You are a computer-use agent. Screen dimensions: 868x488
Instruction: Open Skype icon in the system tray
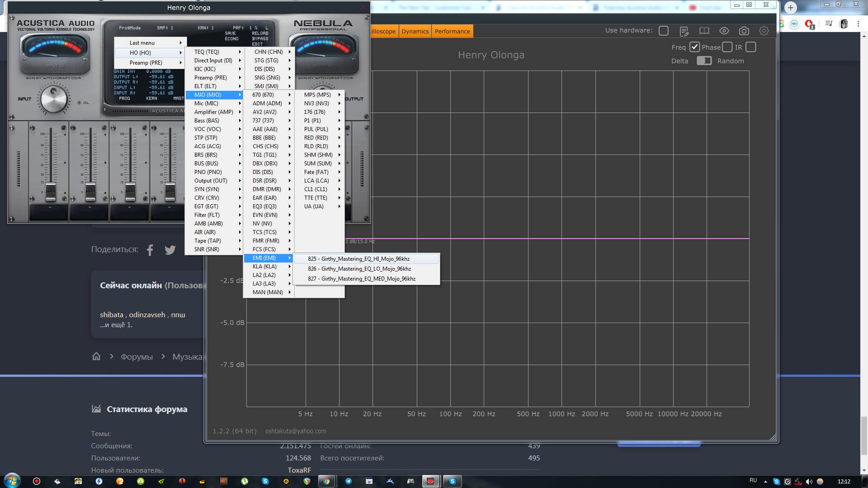[x=776, y=482]
